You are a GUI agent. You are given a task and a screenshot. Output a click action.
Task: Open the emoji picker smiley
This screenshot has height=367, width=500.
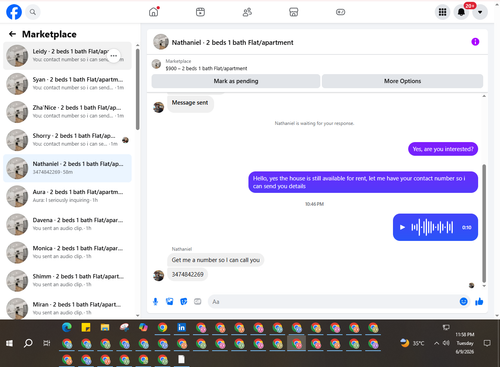463,302
